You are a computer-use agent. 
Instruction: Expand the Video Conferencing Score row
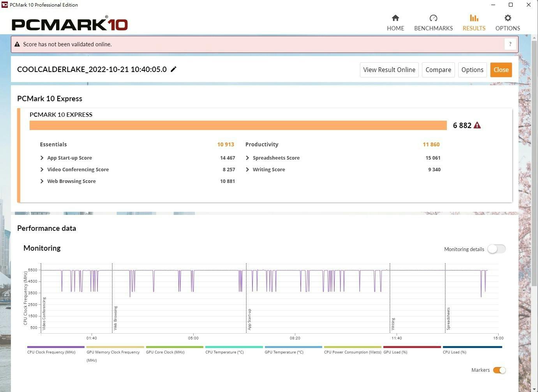click(x=42, y=170)
